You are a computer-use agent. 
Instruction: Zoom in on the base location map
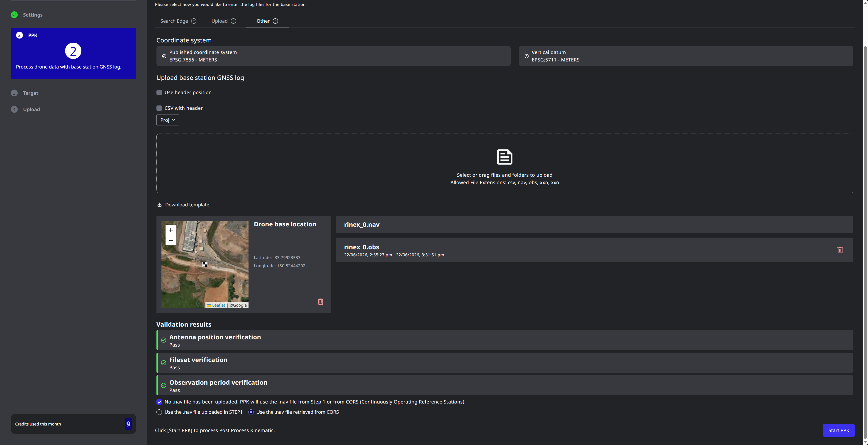click(171, 230)
